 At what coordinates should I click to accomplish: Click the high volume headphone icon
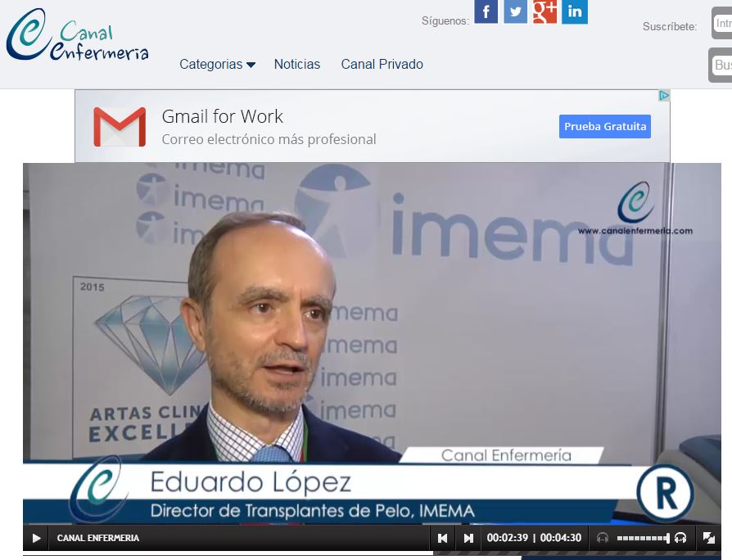pos(680,538)
